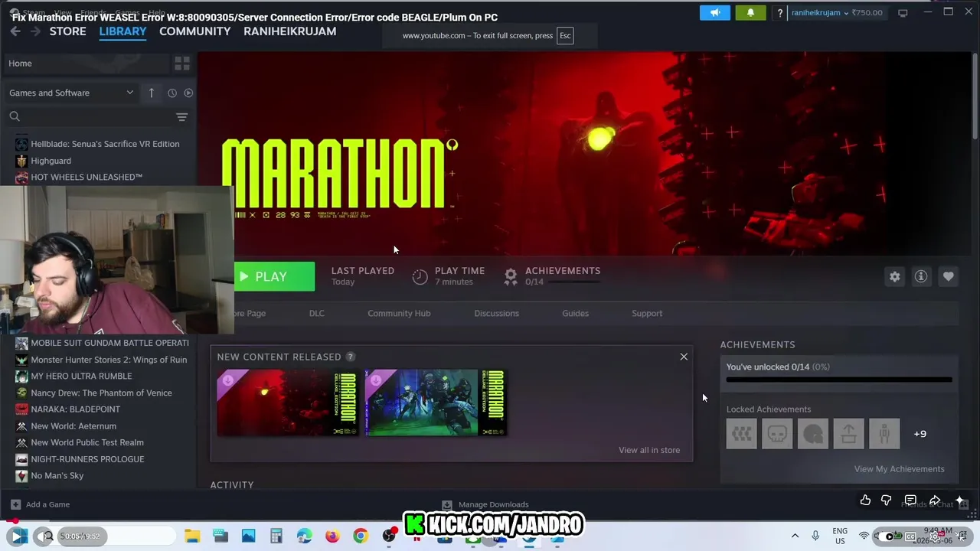The image size is (980, 551).
Task: Open advanced library filter options icon
Action: [181, 117]
